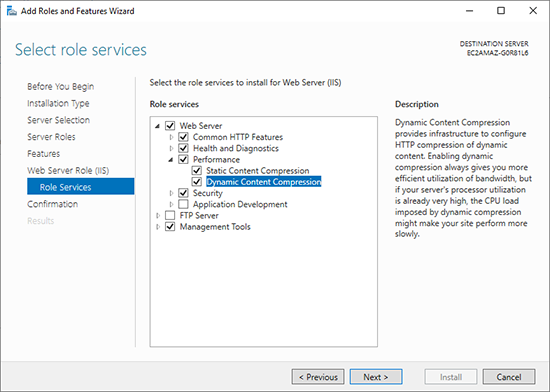This screenshot has height=392, width=550.
Task: Select the Static Content Compression label
Action: point(258,170)
